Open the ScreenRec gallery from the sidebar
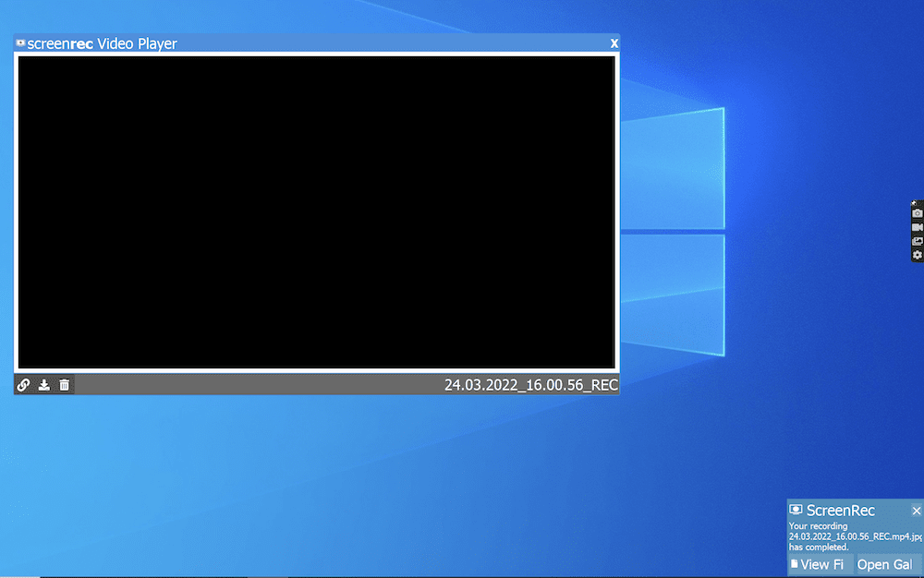The height and width of the screenshot is (578, 924). 916,239
